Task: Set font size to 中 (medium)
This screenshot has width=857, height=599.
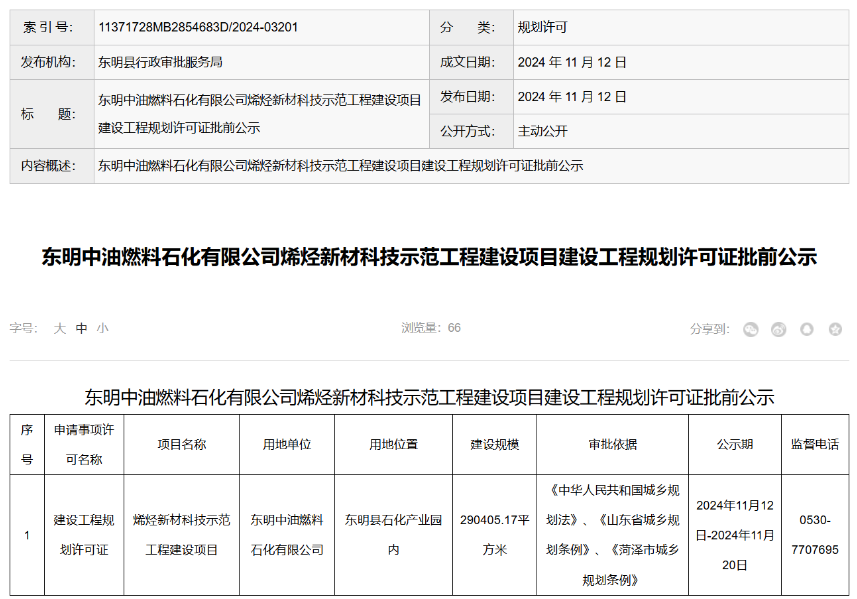Action: (81, 328)
